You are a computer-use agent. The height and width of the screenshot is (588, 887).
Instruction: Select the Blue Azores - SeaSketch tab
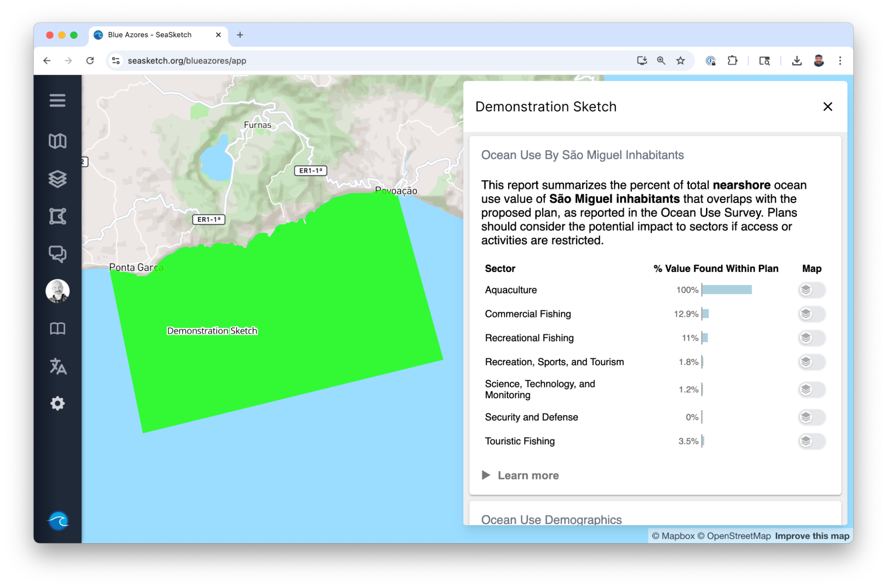[x=150, y=35]
